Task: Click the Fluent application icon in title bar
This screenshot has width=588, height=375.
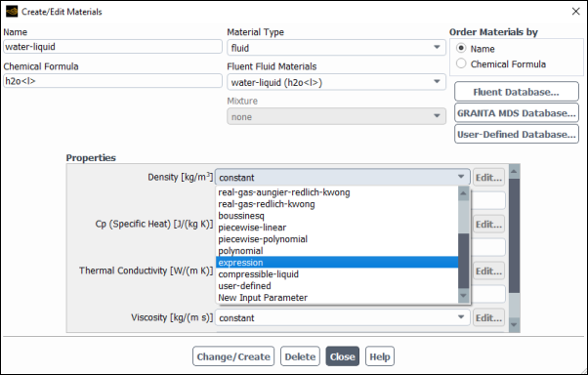Action: point(12,12)
